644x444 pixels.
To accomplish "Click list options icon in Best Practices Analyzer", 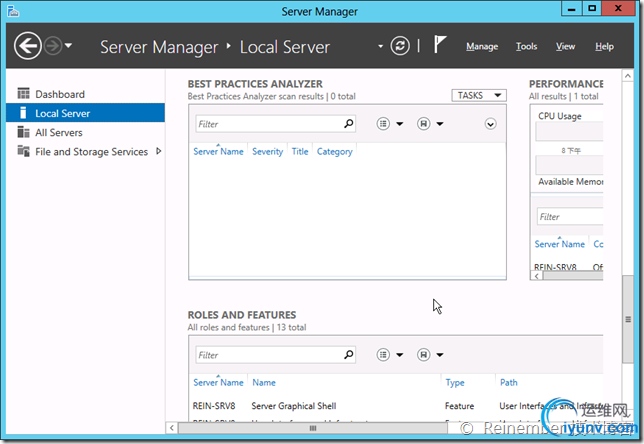I will (x=383, y=124).
